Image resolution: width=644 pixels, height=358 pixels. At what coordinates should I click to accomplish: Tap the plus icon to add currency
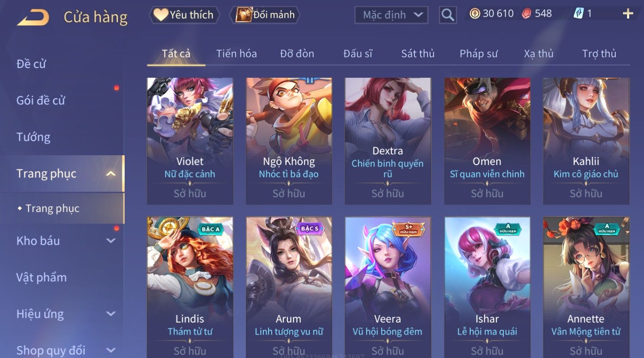pyautogui.click(x=628, y=14)
